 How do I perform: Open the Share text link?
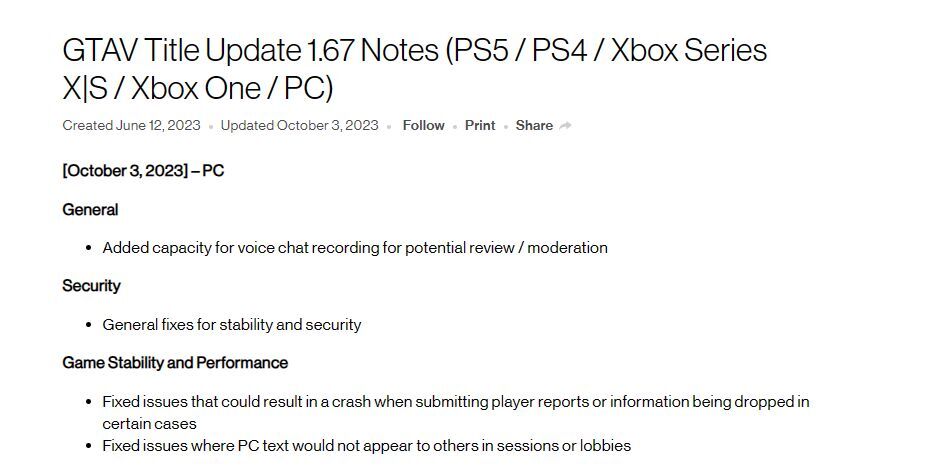(x=534, y=126)
